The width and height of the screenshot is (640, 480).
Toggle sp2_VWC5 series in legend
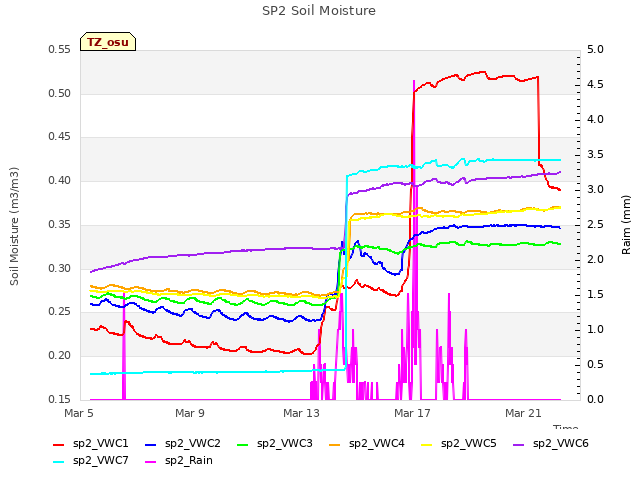(x=458, y=444)
